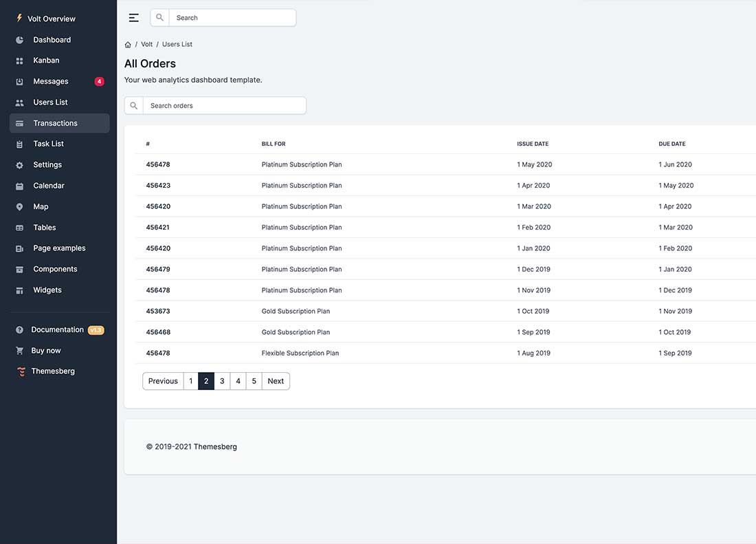Click the Next pagination button

(x=276, y=380)
